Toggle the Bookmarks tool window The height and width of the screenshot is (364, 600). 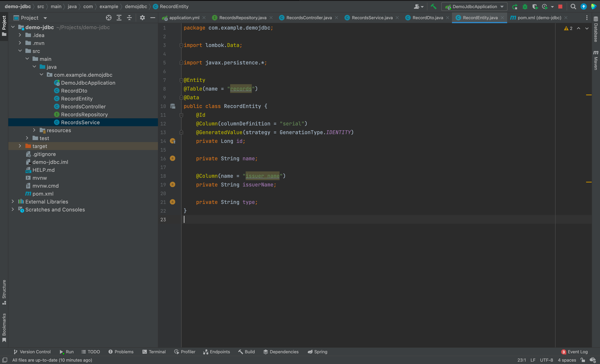[x=4, y=327]
